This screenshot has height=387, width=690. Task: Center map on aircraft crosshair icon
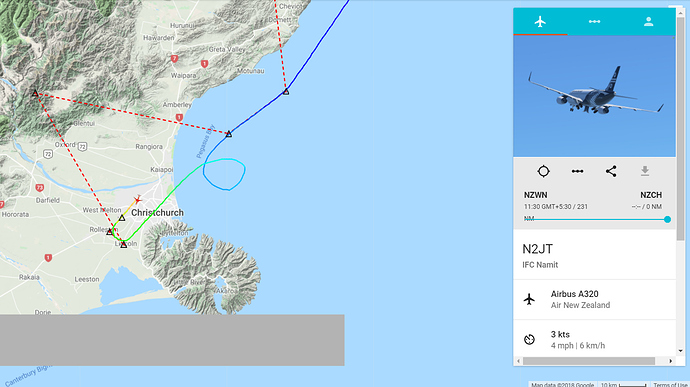pyautogui.click(x=543, y=171)
